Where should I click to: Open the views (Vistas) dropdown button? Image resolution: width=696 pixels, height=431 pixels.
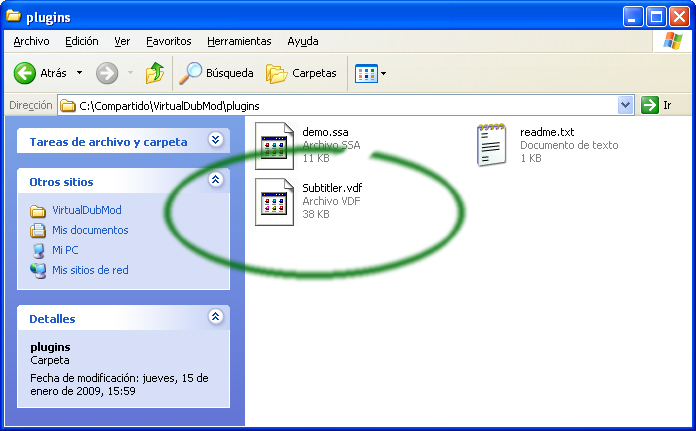tap(370, 73)
